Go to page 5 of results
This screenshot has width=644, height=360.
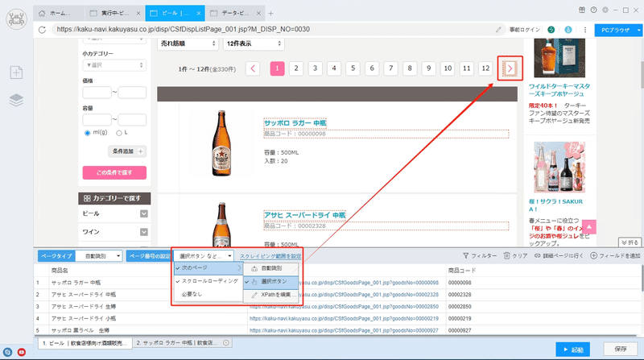coord(353,68)
